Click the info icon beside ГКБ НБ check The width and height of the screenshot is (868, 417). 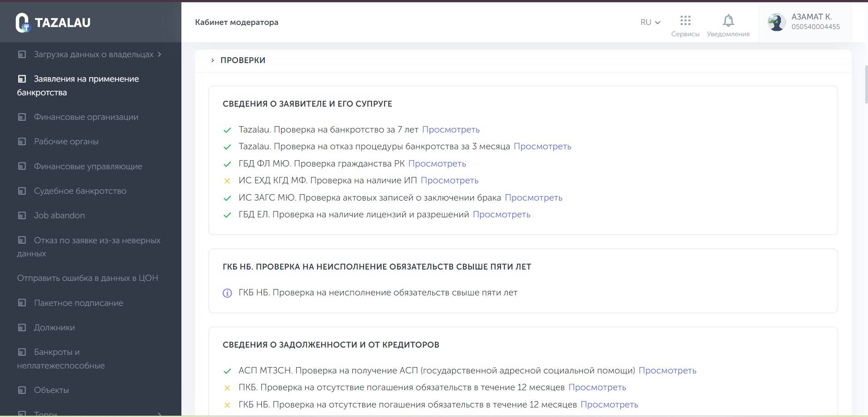[227, 293]
